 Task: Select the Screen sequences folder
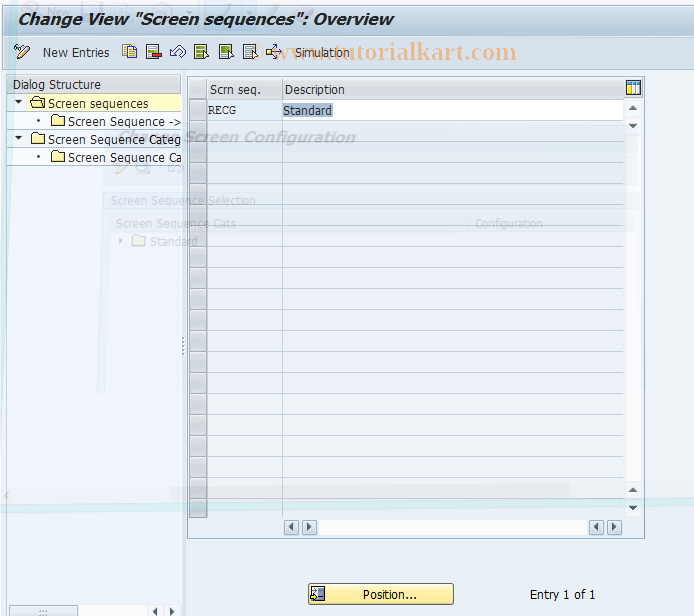[x=98, y=104]
